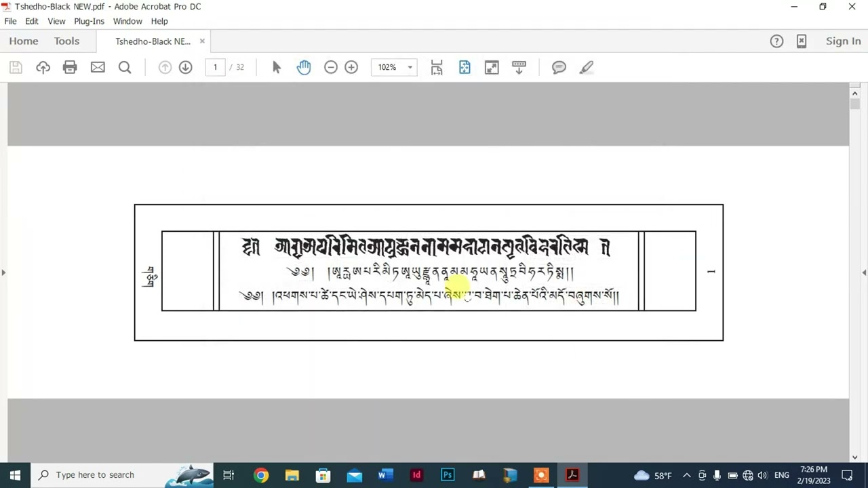Click scrollbar up arrow

tap(854, 93)
